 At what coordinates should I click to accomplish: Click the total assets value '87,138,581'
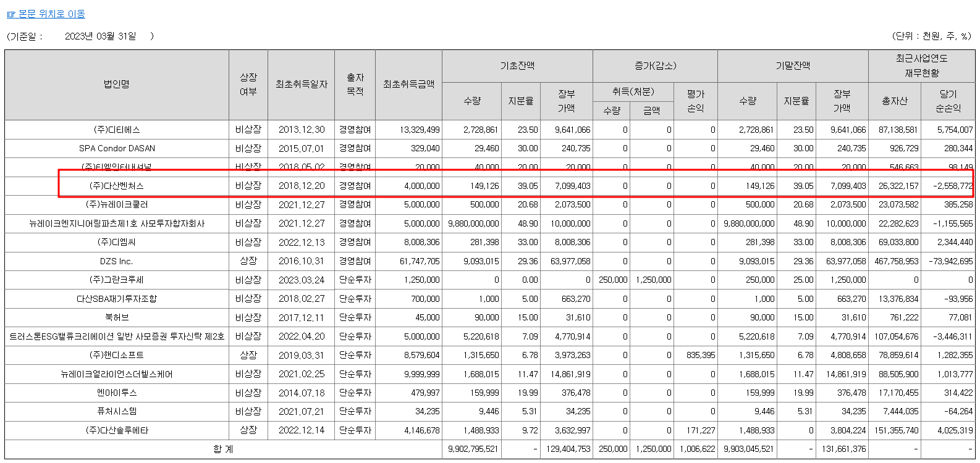click(x=898, y=130)
